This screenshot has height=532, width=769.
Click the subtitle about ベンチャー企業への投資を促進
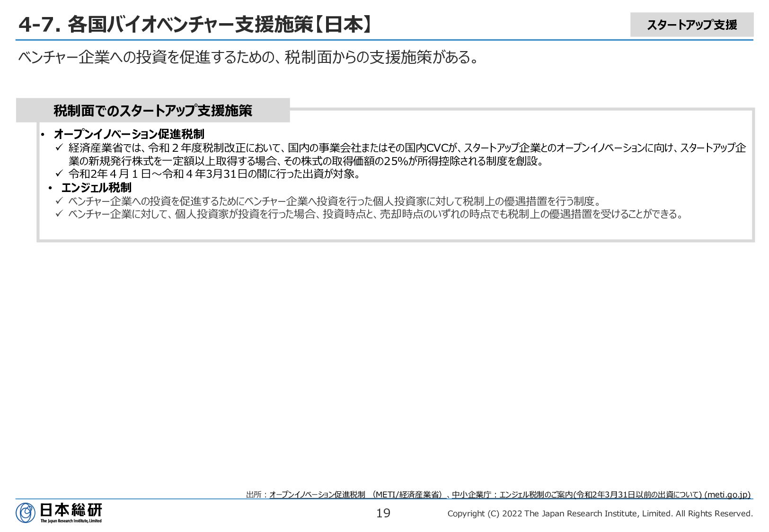coord(249,57)
